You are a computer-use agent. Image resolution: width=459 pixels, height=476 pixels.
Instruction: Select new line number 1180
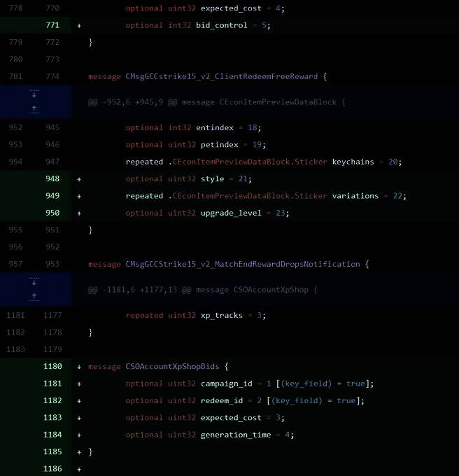(x=53, y=367)
